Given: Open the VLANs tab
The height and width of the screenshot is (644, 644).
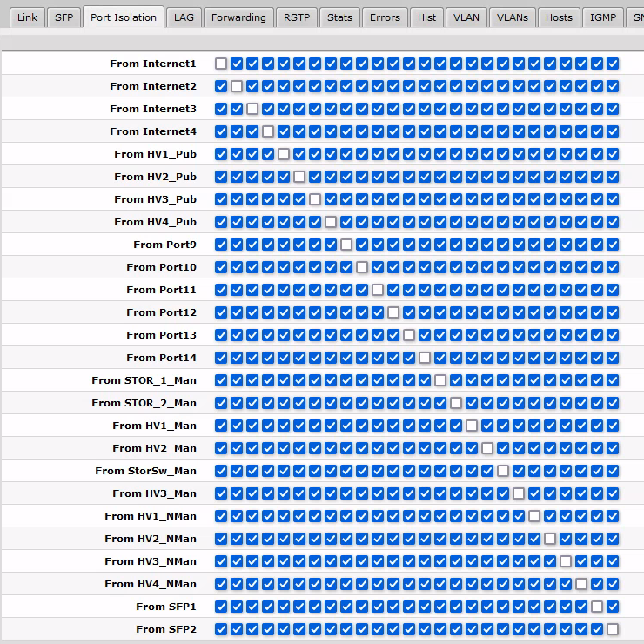Looking at the screenshot, I should pyautogui.click(x=513, y=17).
